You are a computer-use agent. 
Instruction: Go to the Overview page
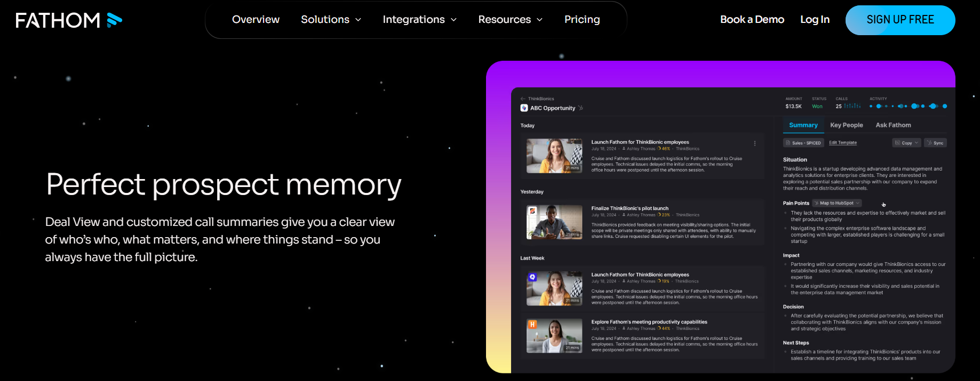(x=256, y=20)
